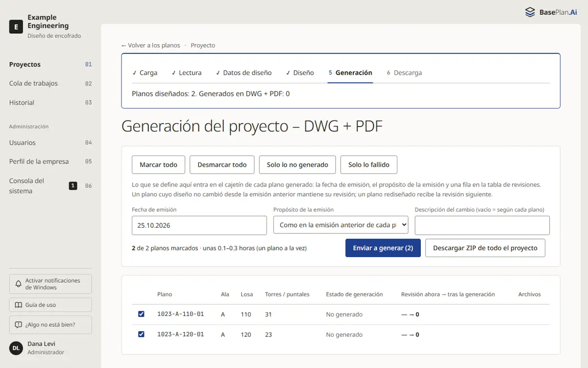Click plano name 1023-A-110-01
The width and height of the screenshot is (588, 368).
pos(180,314)
